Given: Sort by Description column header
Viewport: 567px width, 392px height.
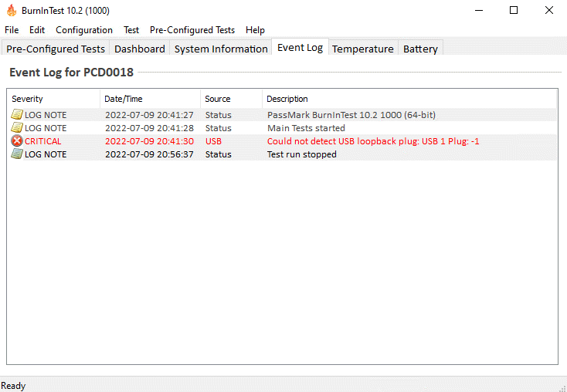Looking at the screenshot, I should (x=409, y=99).
